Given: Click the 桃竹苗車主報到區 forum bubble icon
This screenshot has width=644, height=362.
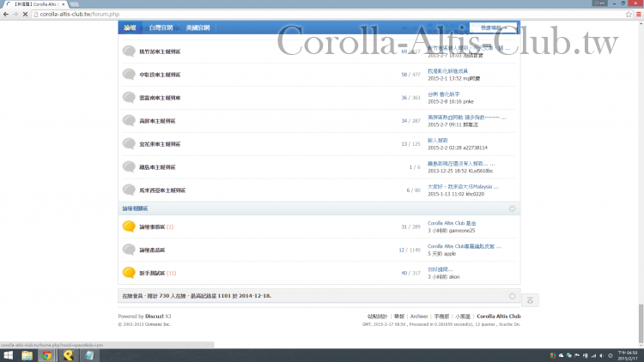Looking at the screenshot, I should point(129,51).
